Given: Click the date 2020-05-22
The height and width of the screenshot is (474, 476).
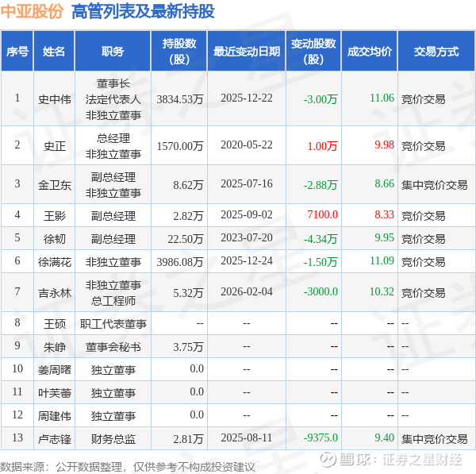Looking at the screenshot, I should click(247, 145).
